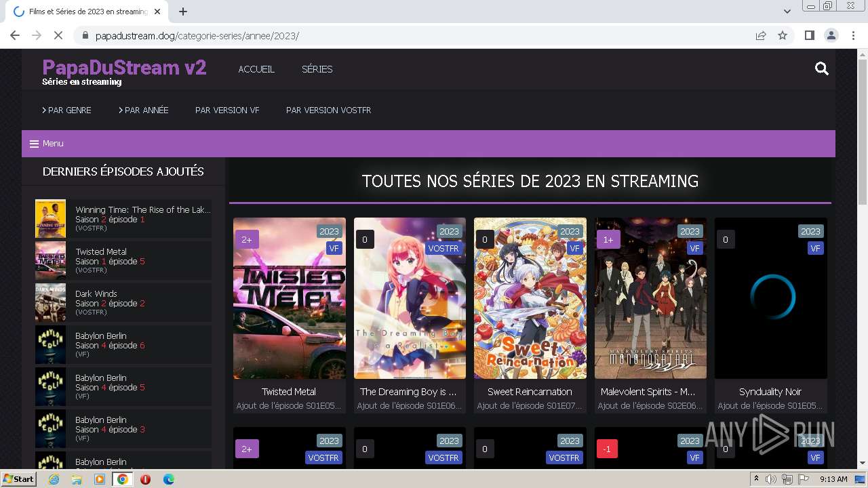
Task: Click the taskbar clock 9:13 AM
Action: click(833, 479)
